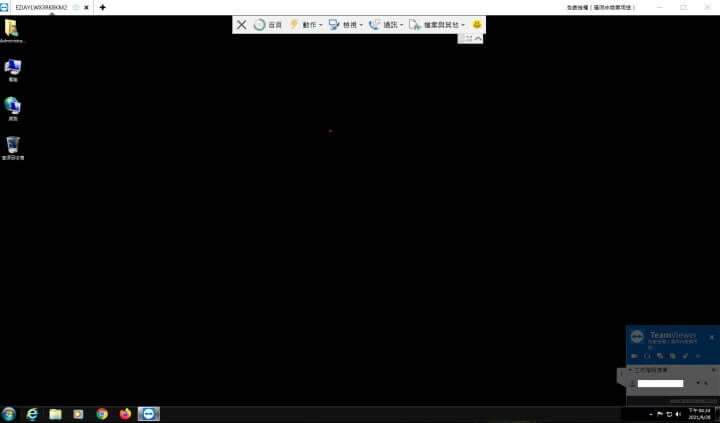Collapse the TeamViewer toolbar with chevron
This screenshot has width=720, height=423.
(x=478, y=39)
